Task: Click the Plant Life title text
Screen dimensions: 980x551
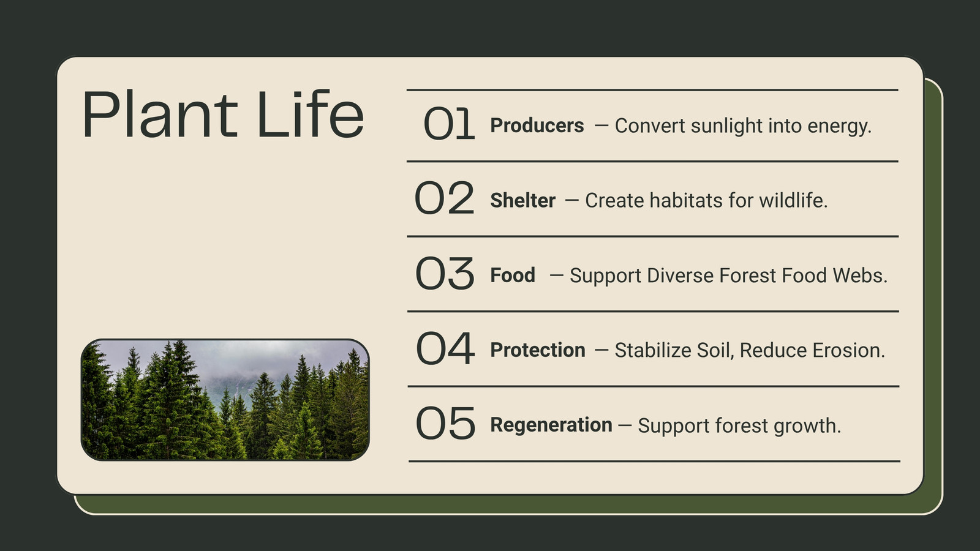Action: [223, 114]
